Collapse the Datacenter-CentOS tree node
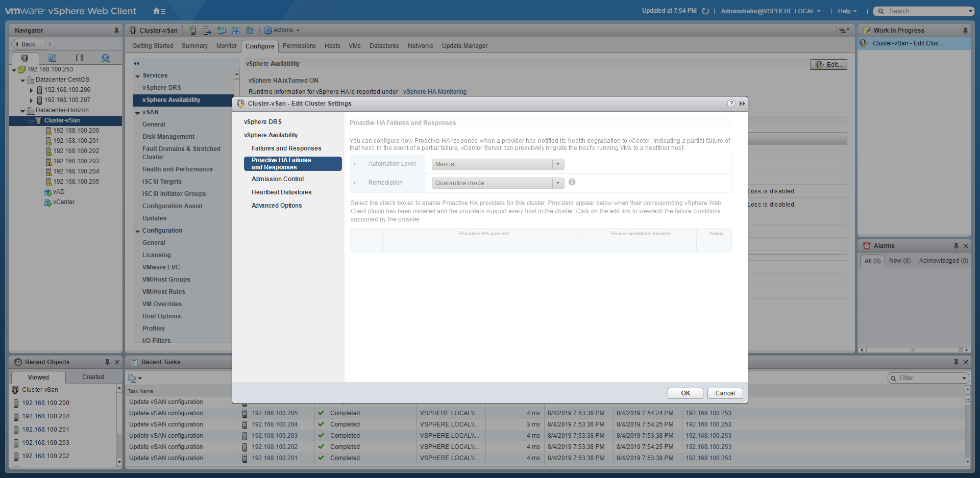The height and width of the screenshot is (478, 980). coord(22,80)
